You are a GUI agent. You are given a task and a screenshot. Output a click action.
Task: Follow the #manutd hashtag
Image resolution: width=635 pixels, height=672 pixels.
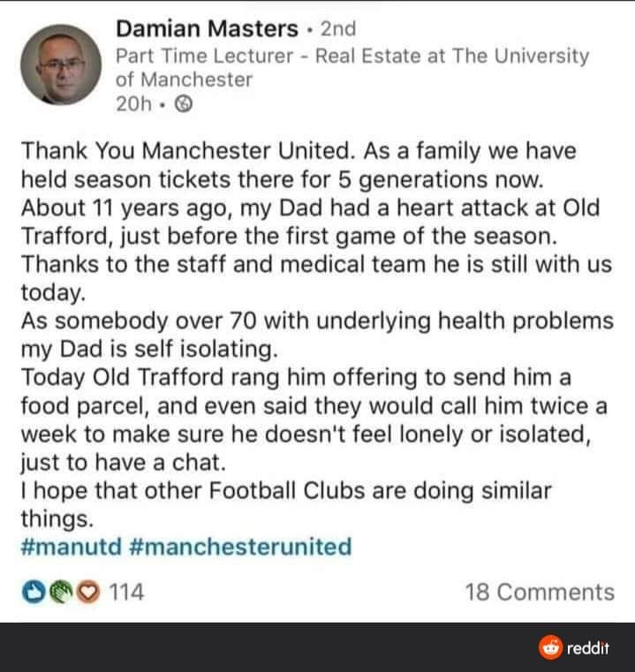click(x=72, y=547)
